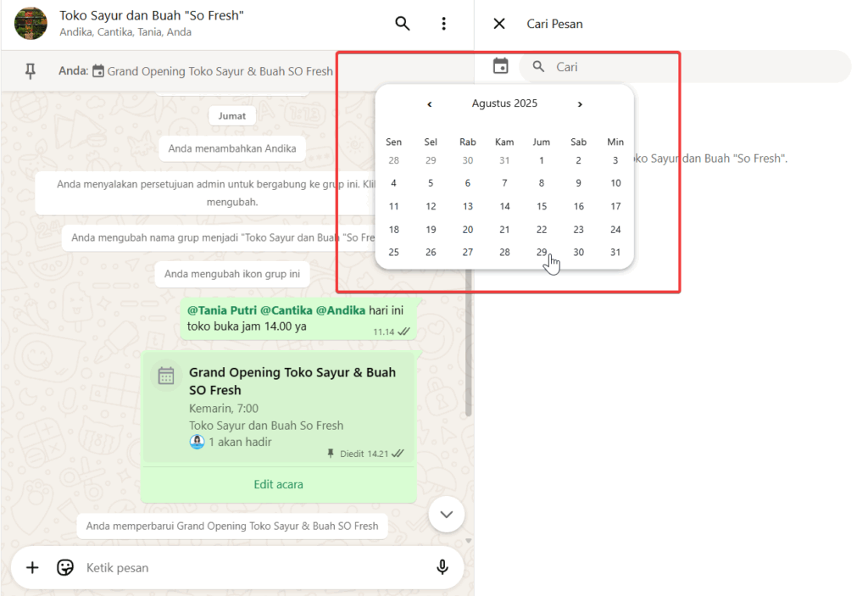This screenshot has height=596, width=868.
Task: Open the emoji sticker picker
Action: [65, 567]
